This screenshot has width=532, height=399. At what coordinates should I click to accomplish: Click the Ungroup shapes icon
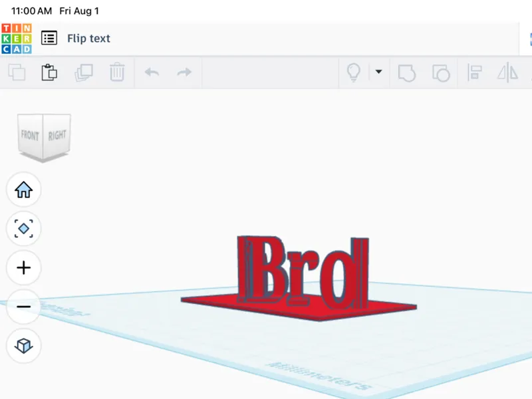(441, 72)
